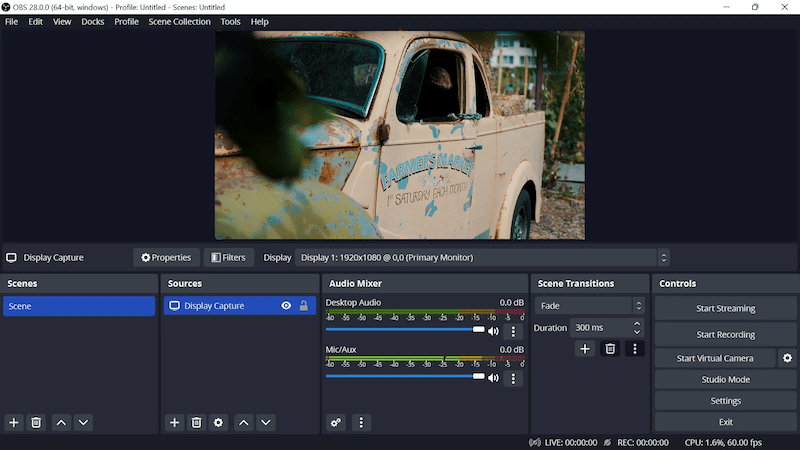Move the source down with arrow icon
The image size is (800, 450).
pos(266,423)
